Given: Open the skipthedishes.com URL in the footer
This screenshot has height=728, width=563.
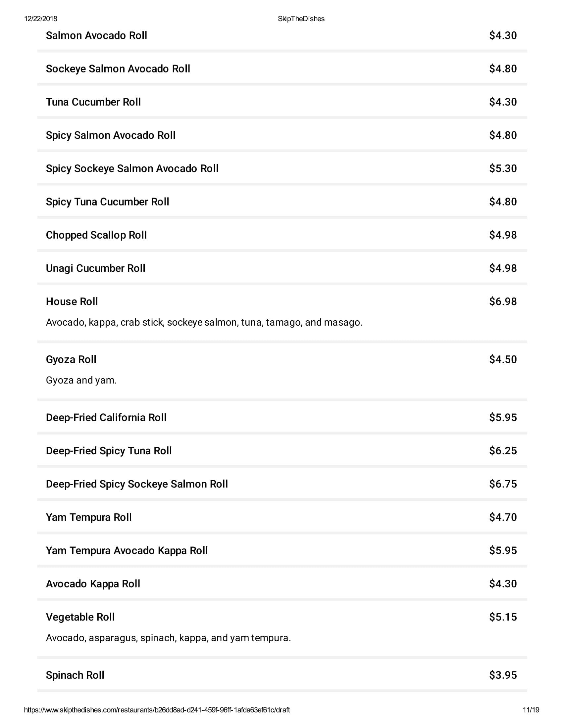Looking at the screenshot, I should pyautogui.click(x=157, y=710).
